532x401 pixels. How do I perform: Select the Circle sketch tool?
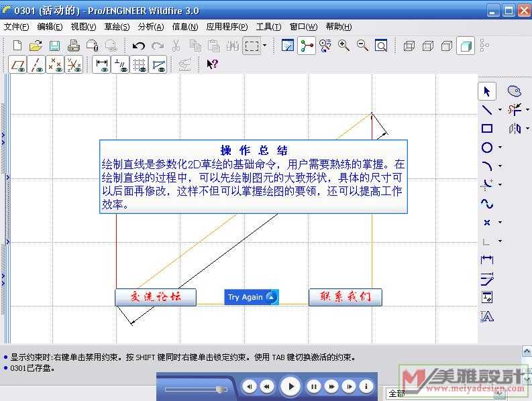pyautogui.click(x=487, y=148)
